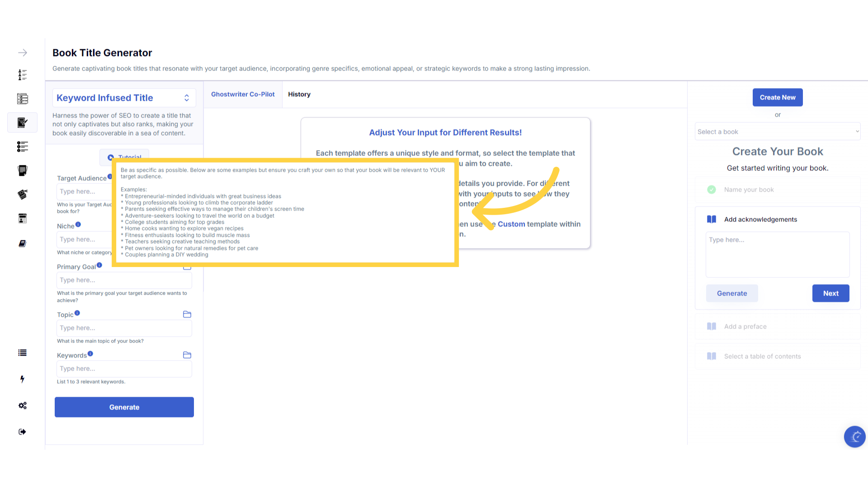Expand sidebar with arrow icon

[23, 53]
